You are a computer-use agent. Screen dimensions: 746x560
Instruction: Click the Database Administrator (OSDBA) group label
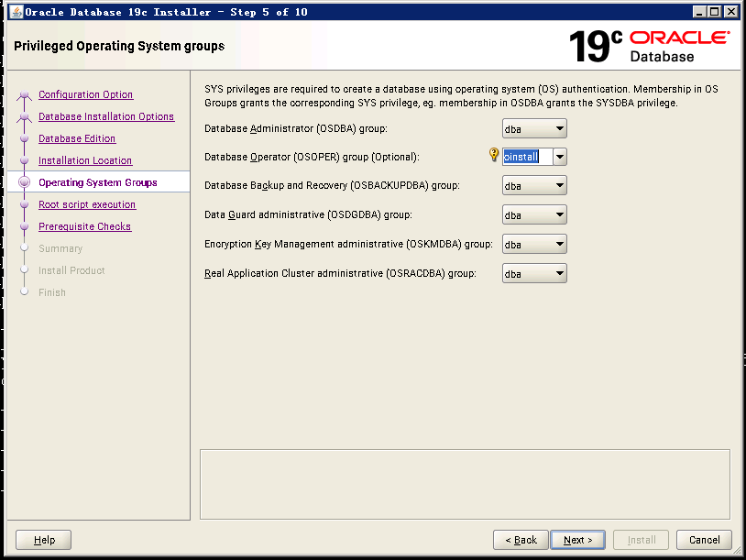295,128
